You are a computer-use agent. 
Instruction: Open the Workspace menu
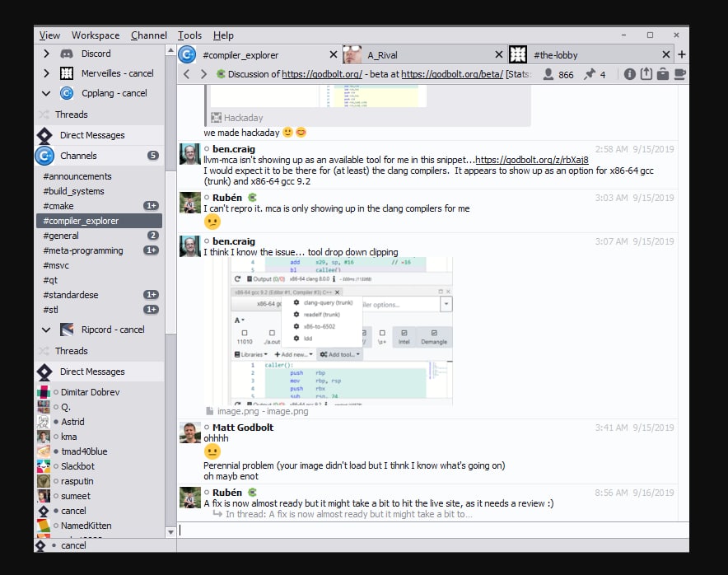coord(96,35)
